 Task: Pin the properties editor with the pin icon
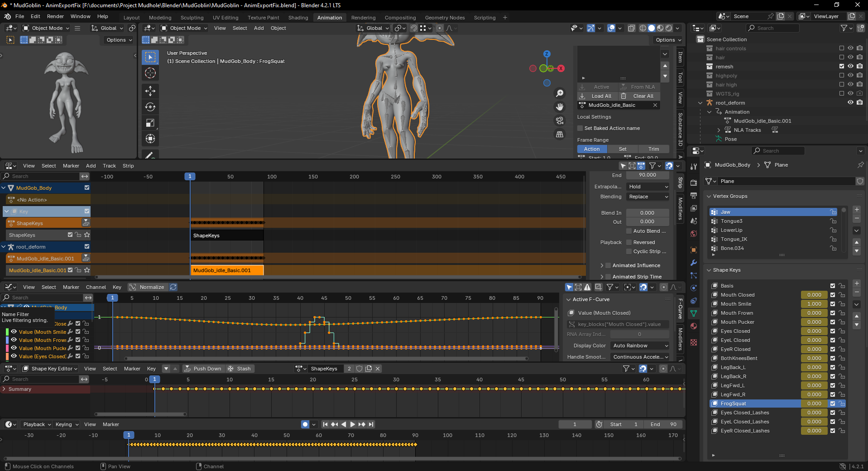pos(860,165)
